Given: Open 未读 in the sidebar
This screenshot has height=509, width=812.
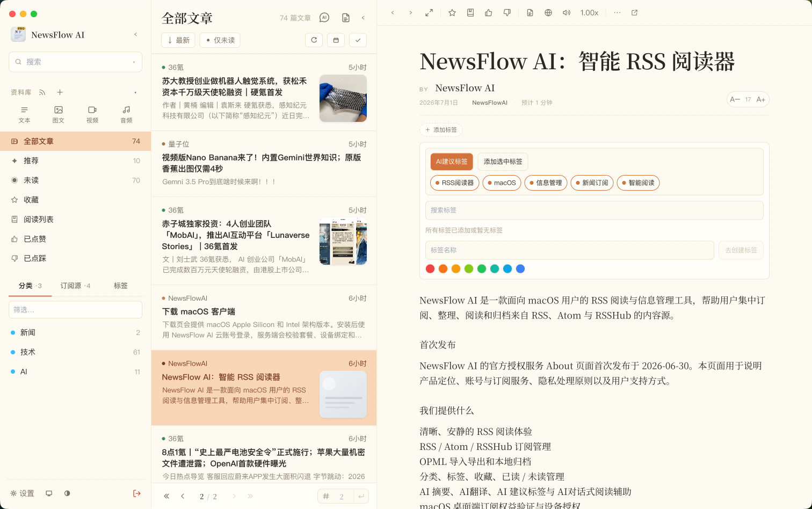Looking at the screenshot, I should coord(75,180).
